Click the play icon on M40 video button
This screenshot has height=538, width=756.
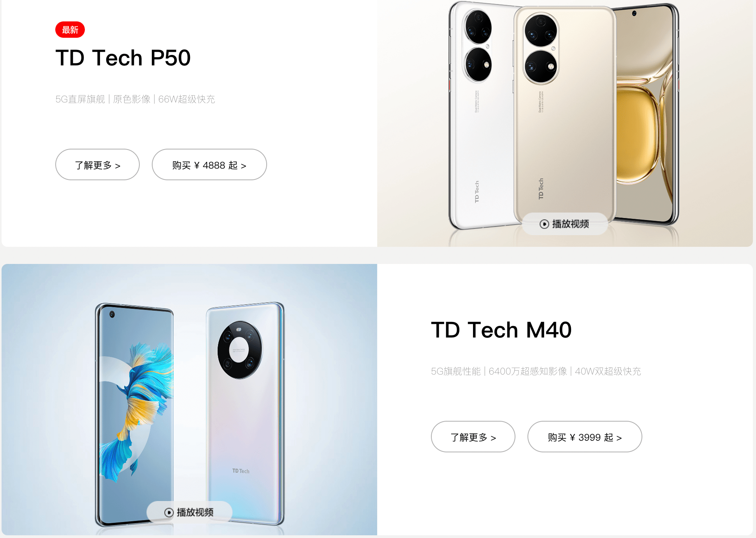point(169,512)
